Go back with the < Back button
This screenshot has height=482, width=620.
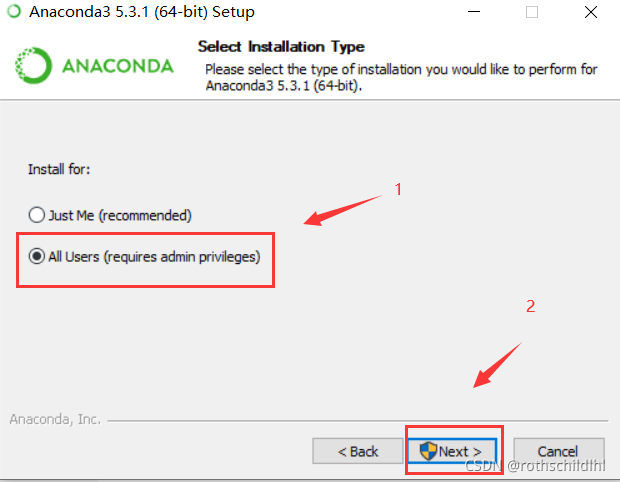point(357,451)
